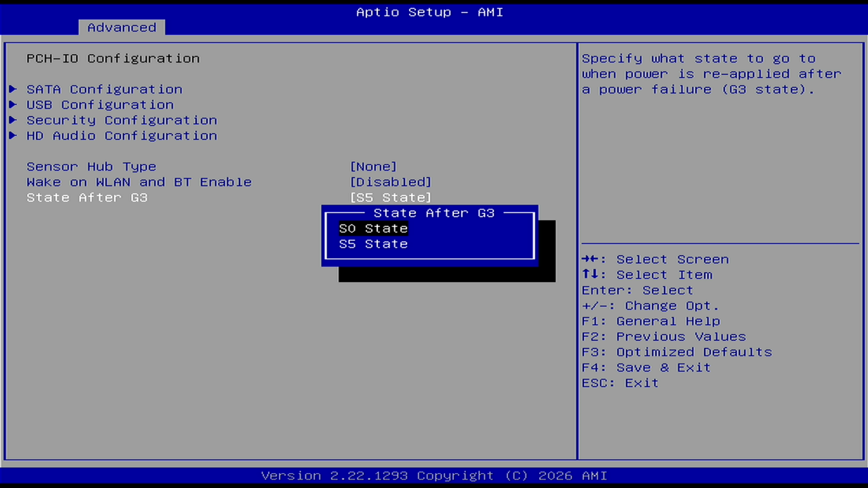Switch to the Advanced tab

click(121, 27)
